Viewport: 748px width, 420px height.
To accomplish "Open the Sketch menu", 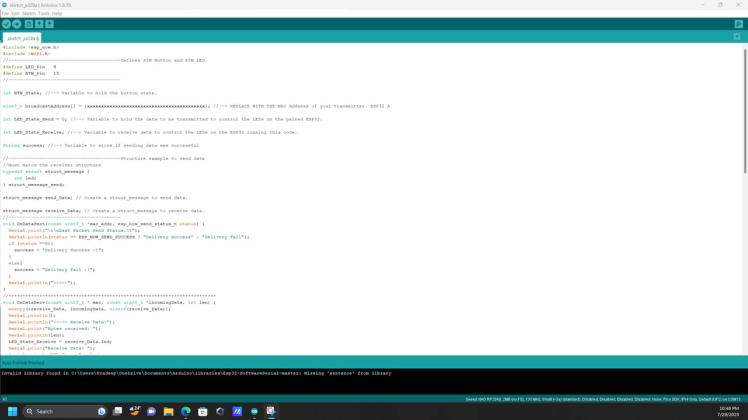I will 29,13.
